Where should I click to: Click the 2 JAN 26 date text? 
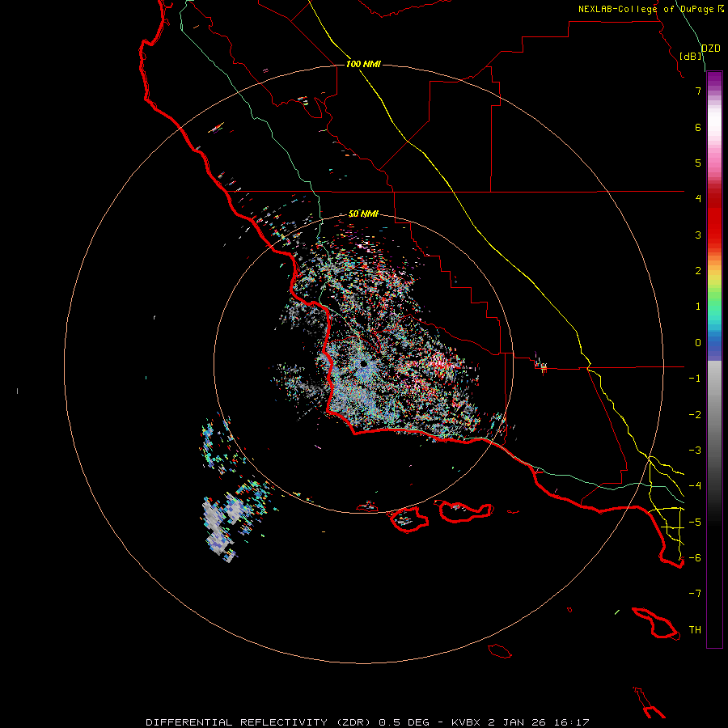(x=517, y=722)
